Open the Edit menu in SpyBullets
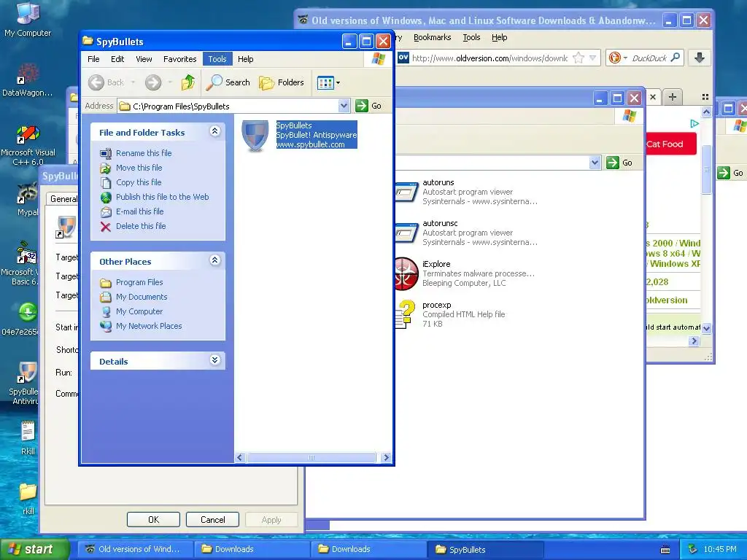 tap(117, 59)
